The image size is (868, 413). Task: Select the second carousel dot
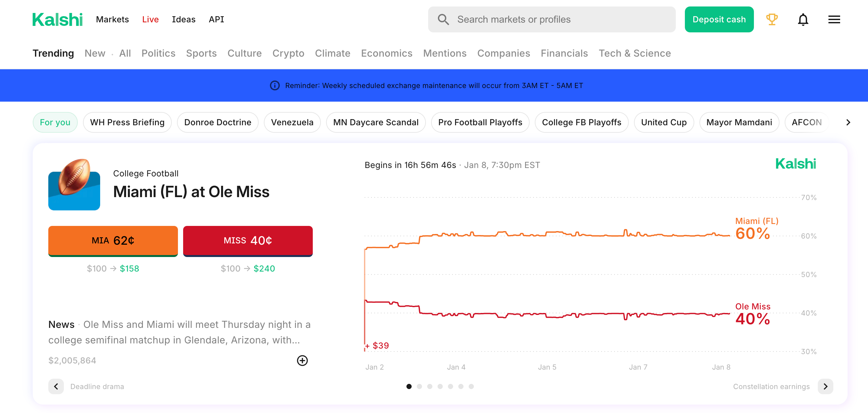[419, 386]
